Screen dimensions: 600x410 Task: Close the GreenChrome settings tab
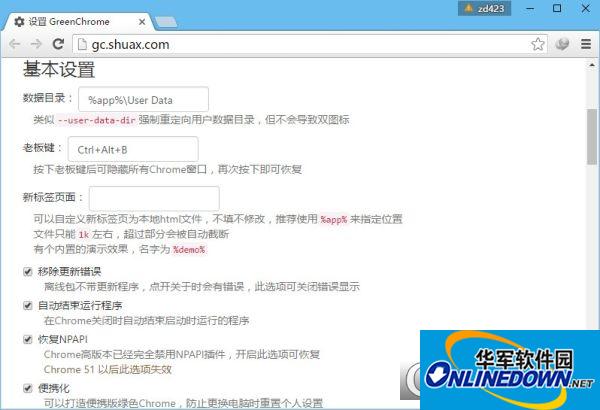141,21
